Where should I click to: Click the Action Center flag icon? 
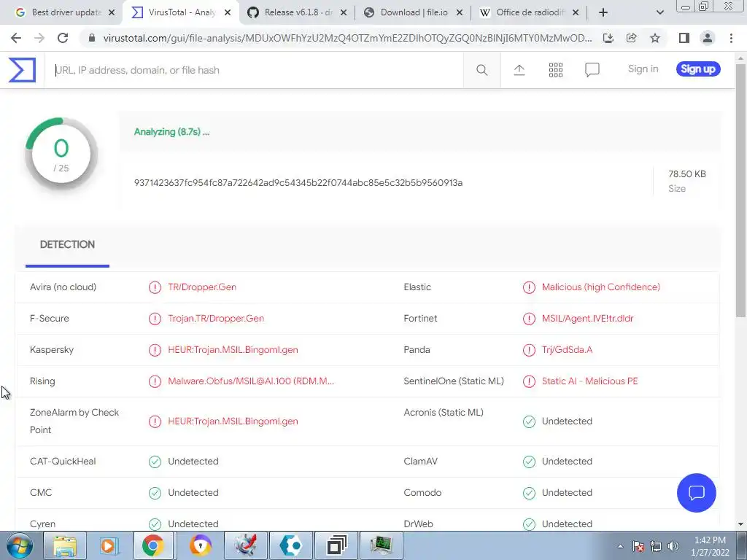[x=638, y=546]
